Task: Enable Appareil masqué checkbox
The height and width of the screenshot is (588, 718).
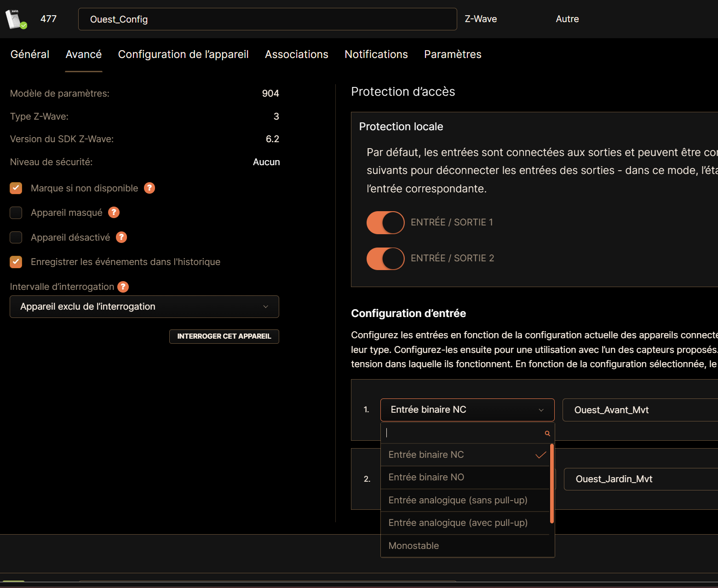Action: [16, 213]
